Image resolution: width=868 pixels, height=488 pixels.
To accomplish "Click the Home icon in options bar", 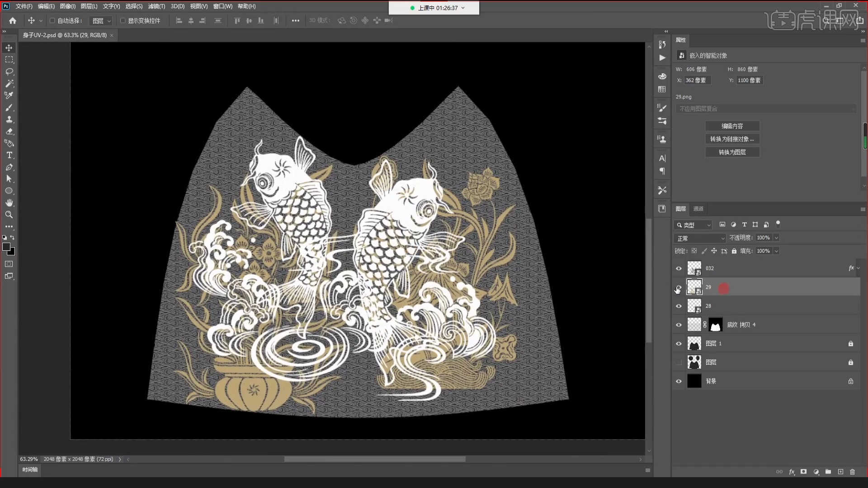I will pos(13,20).
